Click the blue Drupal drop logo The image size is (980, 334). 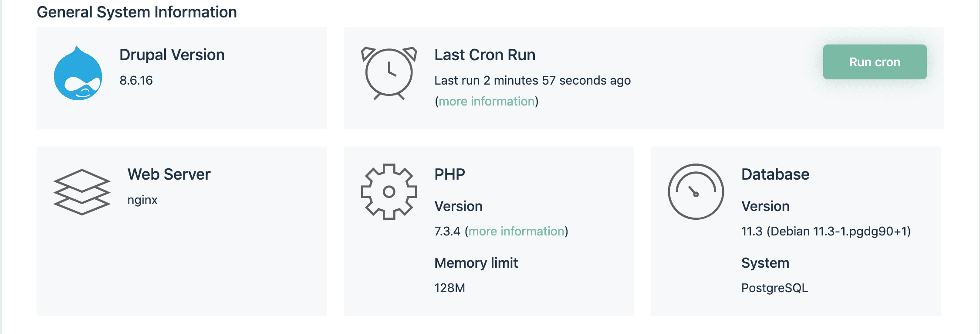point(78,73)
